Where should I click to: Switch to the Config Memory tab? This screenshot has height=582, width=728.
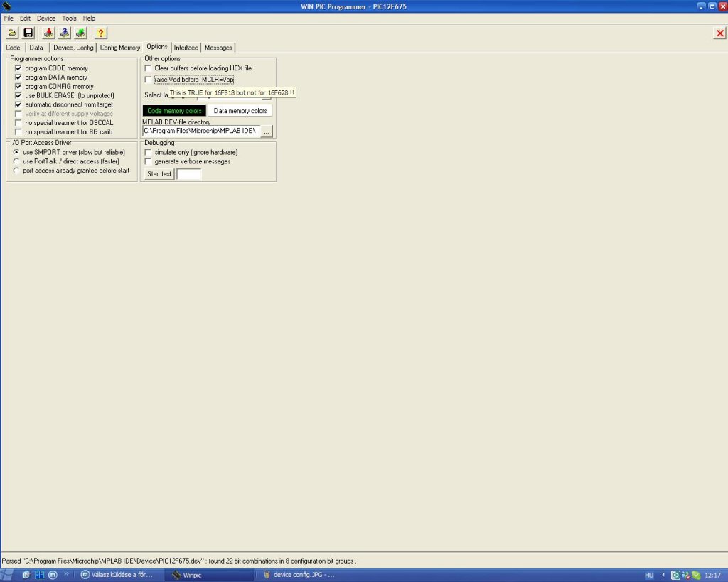click(x=119, y=48)
